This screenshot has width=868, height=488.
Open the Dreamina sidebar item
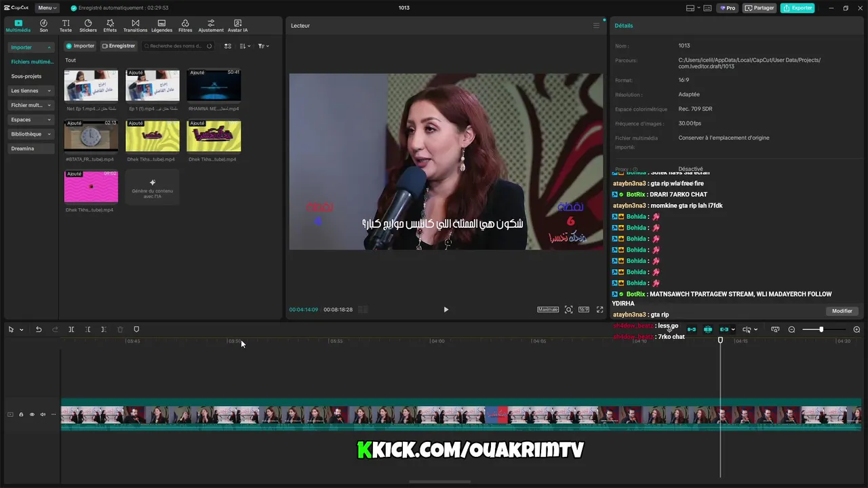pyautogui.click(x=31, y=148)
